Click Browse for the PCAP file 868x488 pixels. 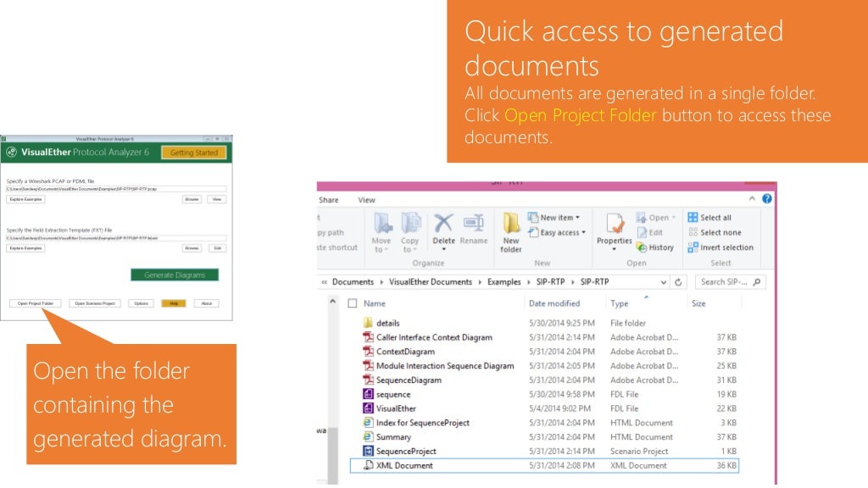[192, 199]
